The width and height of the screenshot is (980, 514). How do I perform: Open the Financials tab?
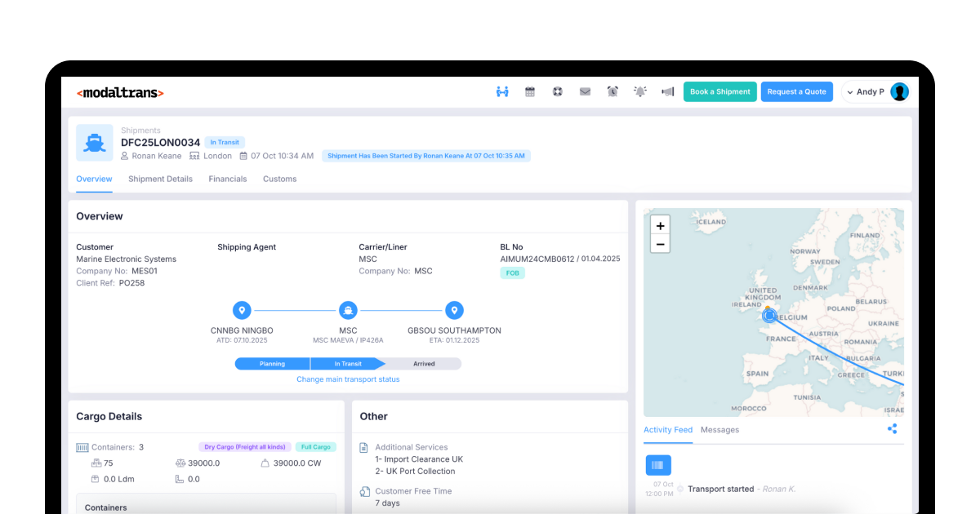click(228, 179)
